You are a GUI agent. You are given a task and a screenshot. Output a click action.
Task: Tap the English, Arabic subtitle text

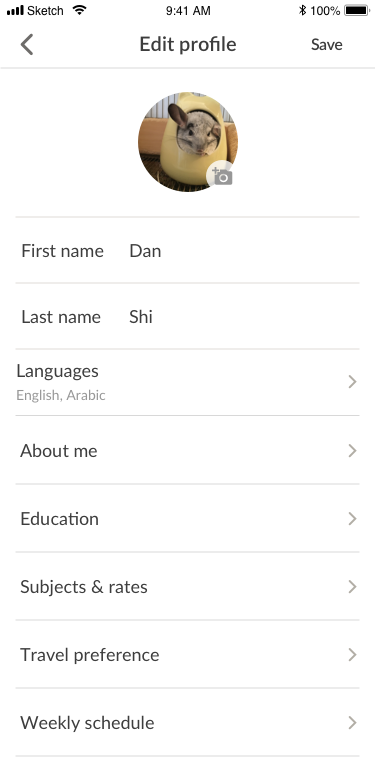click(x=61, y=395)
